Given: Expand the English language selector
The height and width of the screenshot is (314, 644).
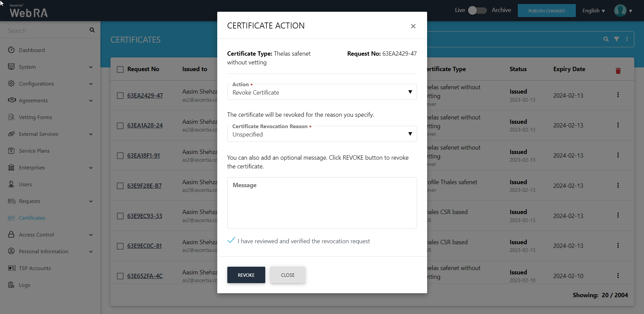Looking at the screenshot, I should [593, 11].
